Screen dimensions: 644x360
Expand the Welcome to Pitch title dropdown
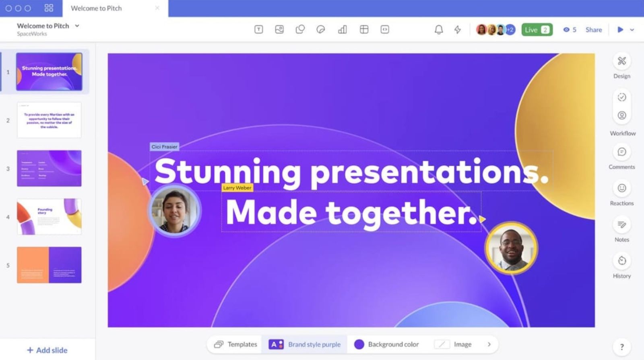[x=77, y=26]
